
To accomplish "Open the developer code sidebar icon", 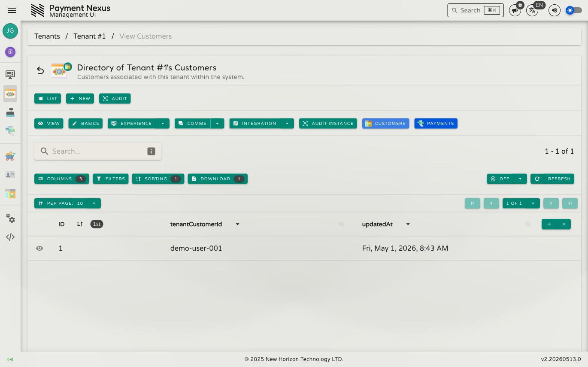I will [10, 237].
